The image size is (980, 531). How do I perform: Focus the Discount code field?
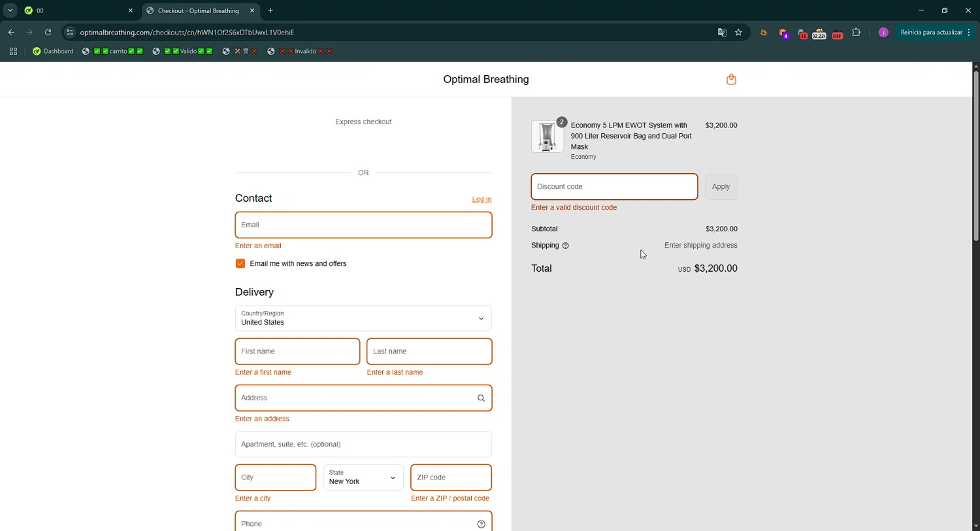click(614, 187)
